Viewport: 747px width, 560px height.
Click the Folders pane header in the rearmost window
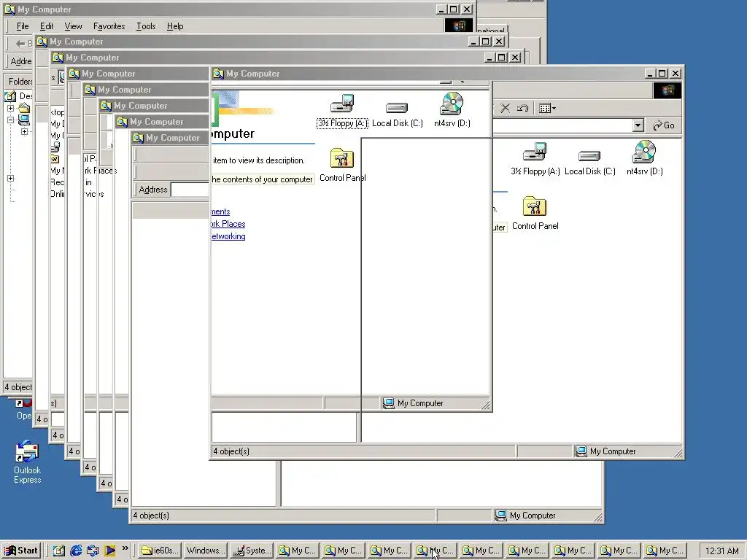point(20,82)
